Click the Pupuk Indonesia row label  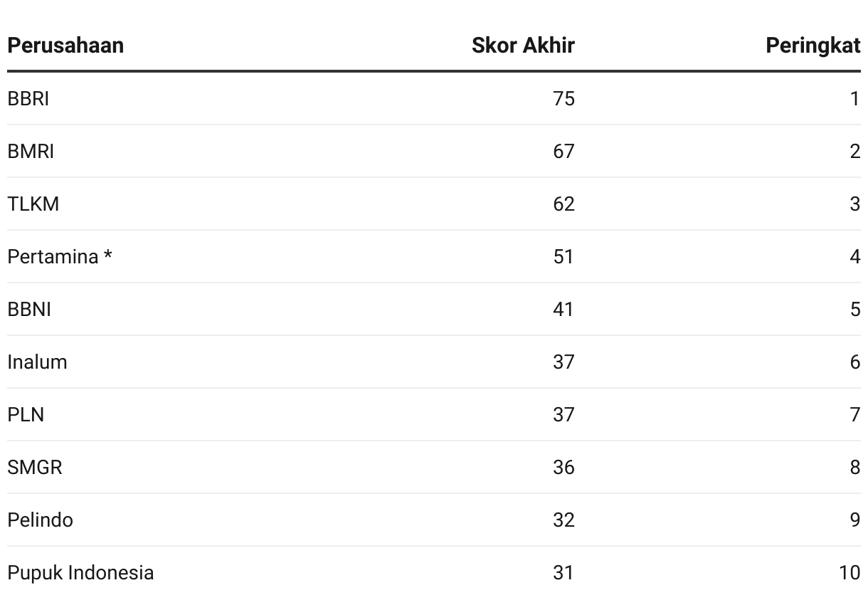point(80,572)
